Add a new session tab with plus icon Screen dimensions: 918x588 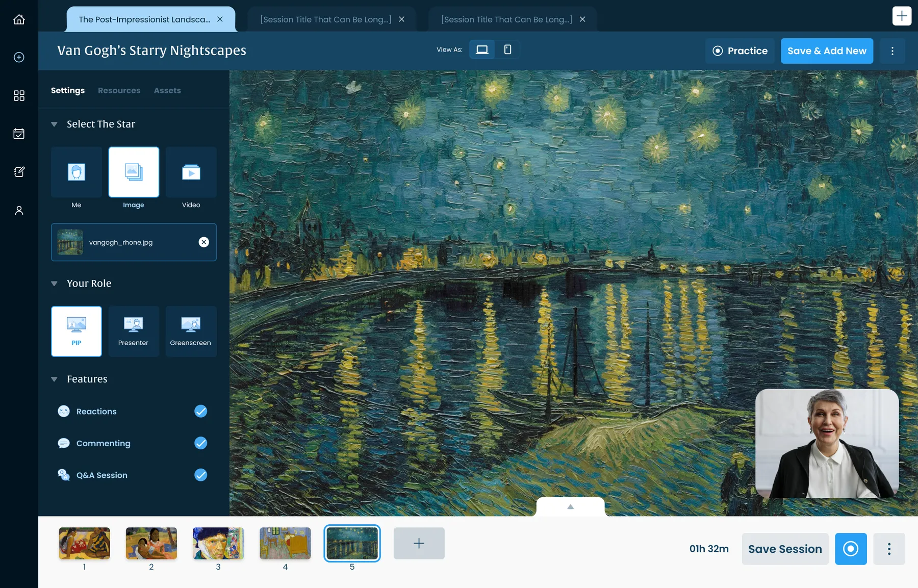[902, 16]
